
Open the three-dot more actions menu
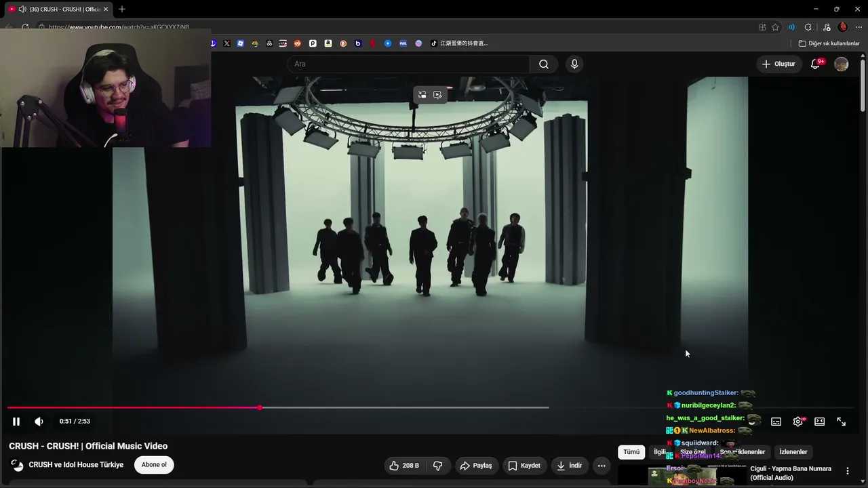[601, 466]
